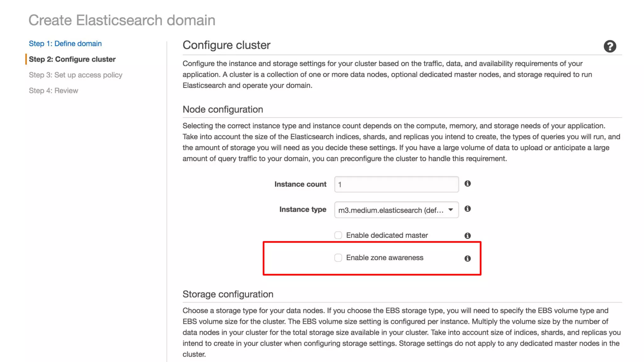Image resolution: width=644 pixels, height=362 pixels.
Task: Show info for Enable dedicated master
Action: point(468,236)
